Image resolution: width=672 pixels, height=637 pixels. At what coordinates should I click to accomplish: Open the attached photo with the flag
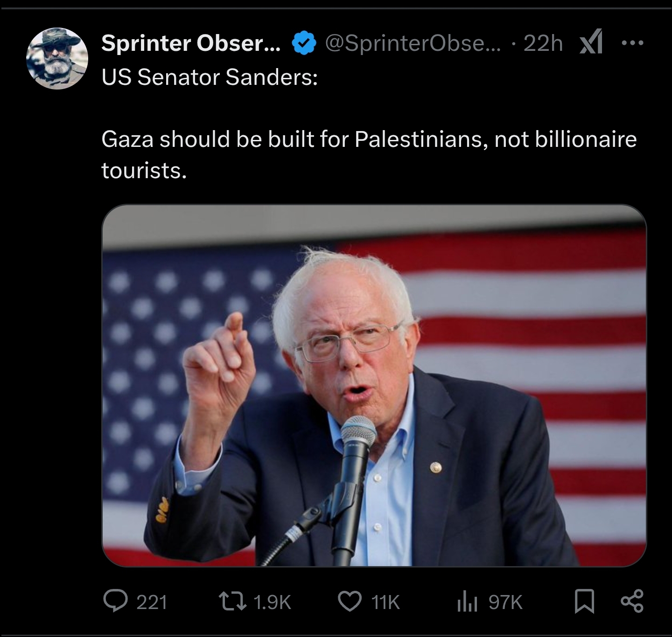(x=374, y=385)
